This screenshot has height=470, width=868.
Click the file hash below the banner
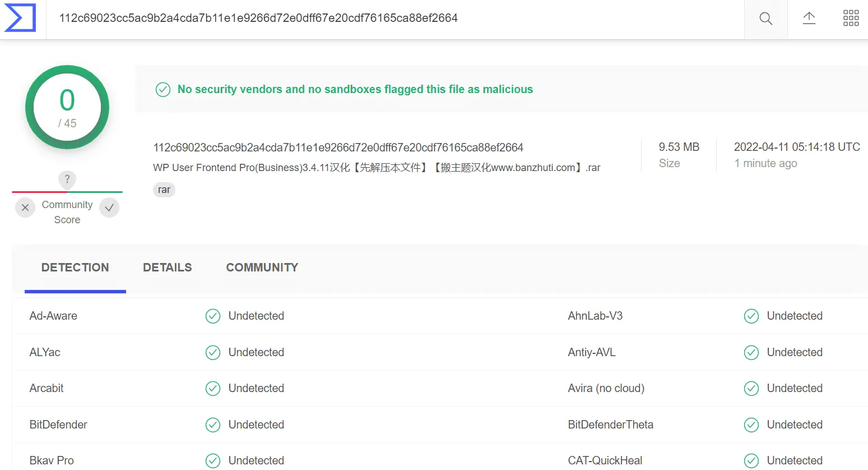tap(338, 148)
